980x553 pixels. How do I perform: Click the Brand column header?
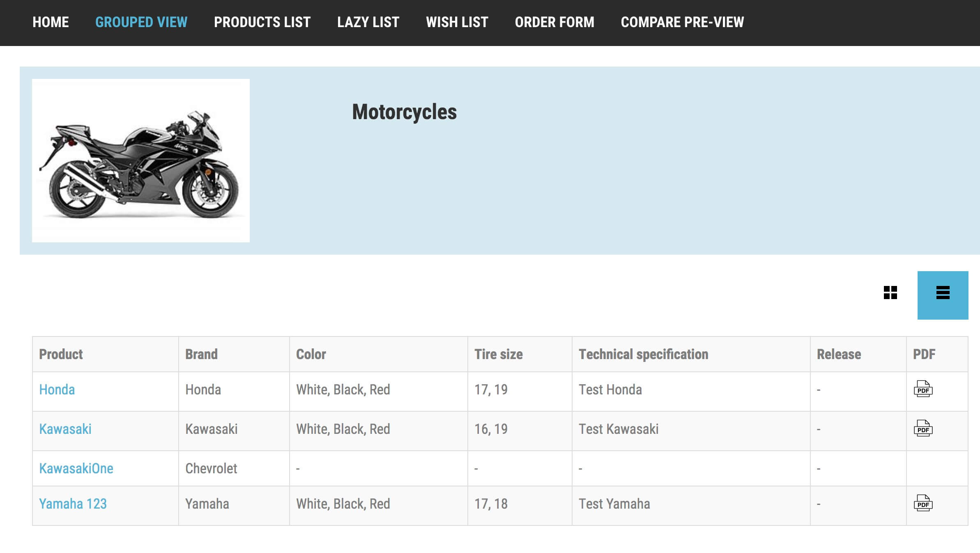234,354
